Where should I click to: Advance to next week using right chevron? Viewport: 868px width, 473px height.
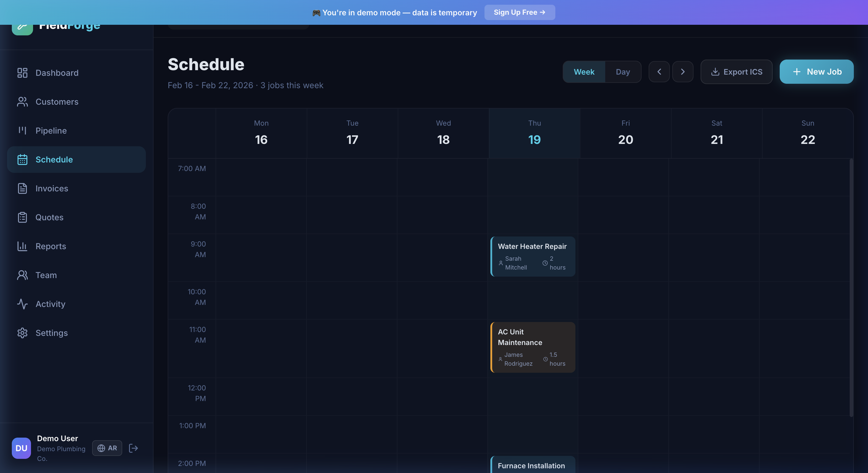(x=683, y=72)
